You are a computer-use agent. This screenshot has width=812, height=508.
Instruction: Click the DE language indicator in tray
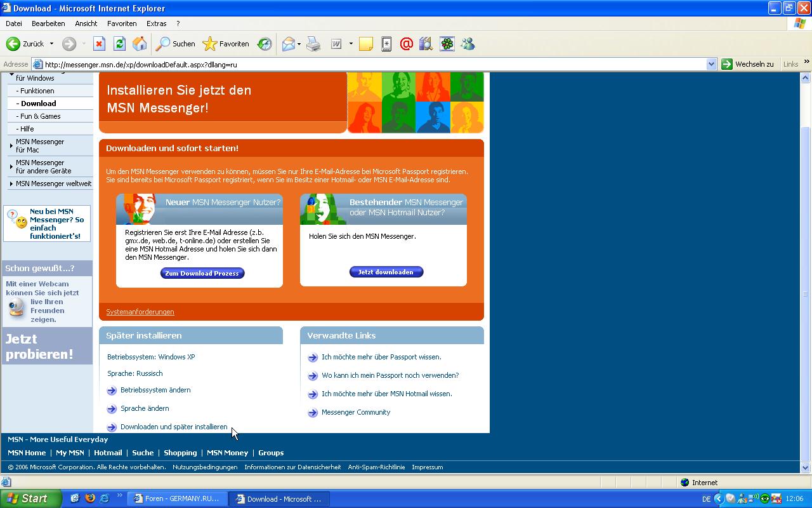tap(706, 499)
